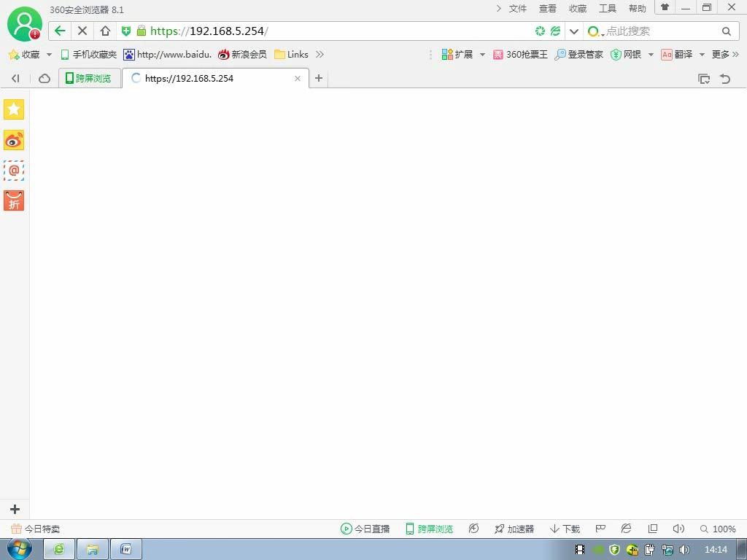Open the 360 browser taskbar icon
This screenshot has width=747, height=560.
[x=59, y=550]
